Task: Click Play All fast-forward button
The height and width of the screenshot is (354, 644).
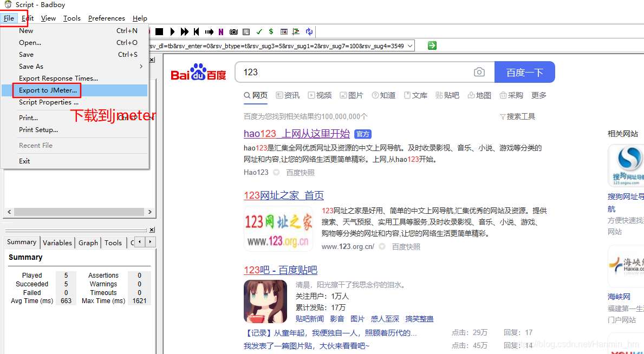Action: [184, 31]
